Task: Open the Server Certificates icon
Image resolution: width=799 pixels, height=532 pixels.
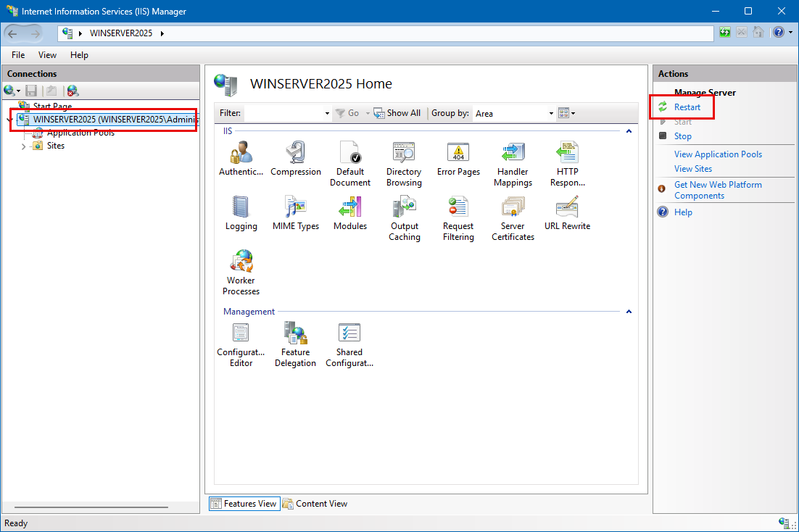Action: [513, 209]
